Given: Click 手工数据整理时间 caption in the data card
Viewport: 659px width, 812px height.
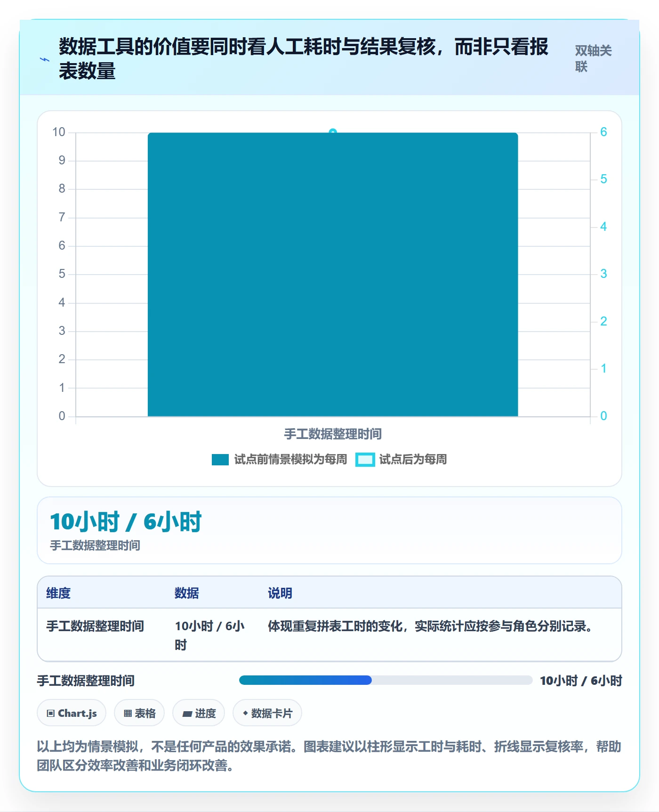Looking at the screenshot, I should pos(95,545).
